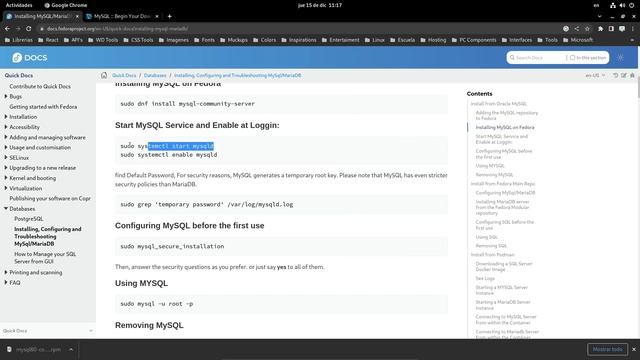
Task: Open the Google Chrome app menu in top bar
Action: click(65, 5)
